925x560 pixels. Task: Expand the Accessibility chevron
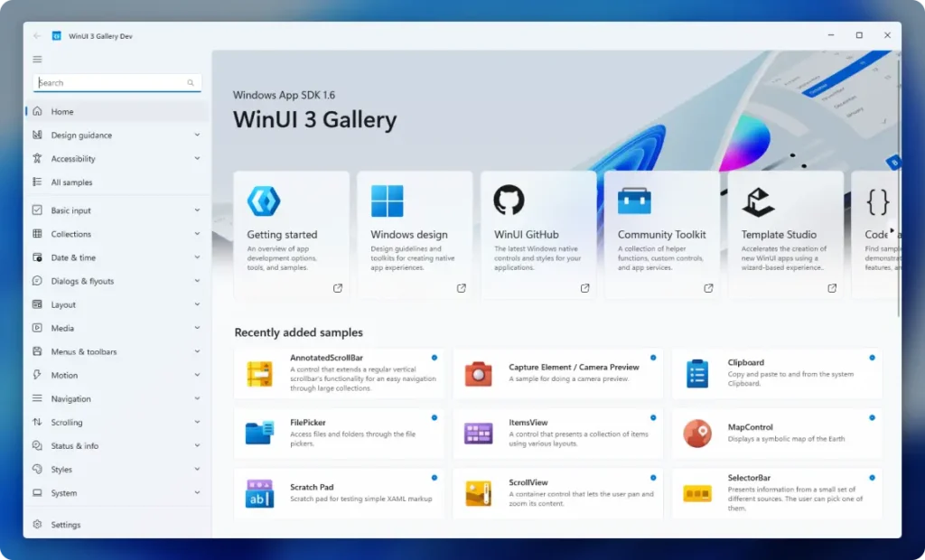coord(197,158)
